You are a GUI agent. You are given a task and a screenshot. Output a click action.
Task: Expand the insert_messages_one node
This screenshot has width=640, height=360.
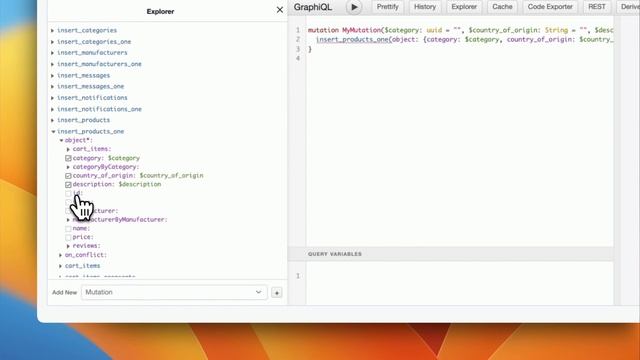coord(53,87)
